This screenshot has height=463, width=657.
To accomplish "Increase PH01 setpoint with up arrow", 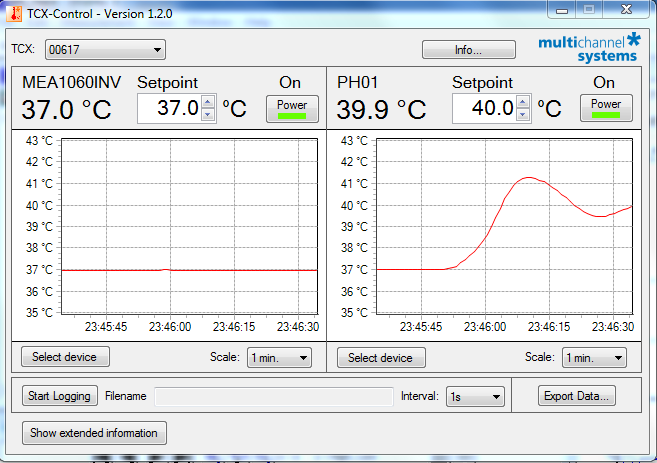I will (523, 102).
